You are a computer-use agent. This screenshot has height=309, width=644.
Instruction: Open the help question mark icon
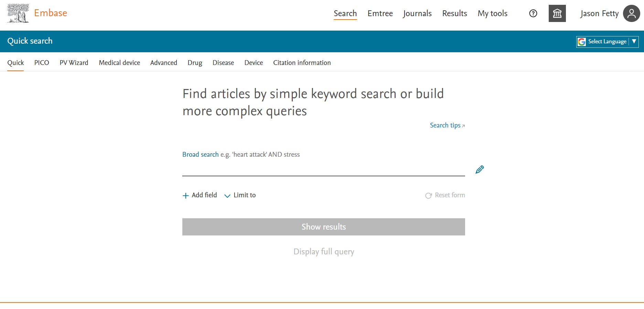[533, 13]
